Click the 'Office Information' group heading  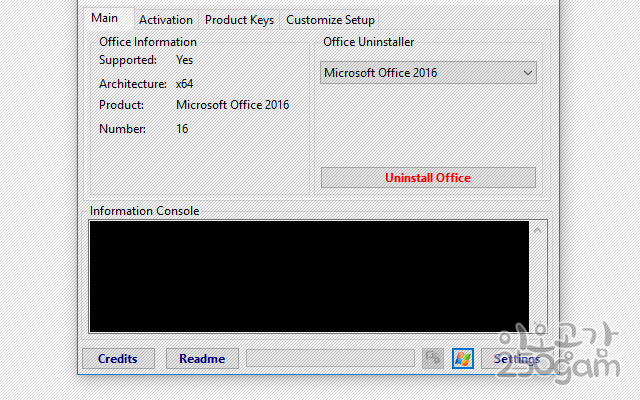[x=148, y=42]
